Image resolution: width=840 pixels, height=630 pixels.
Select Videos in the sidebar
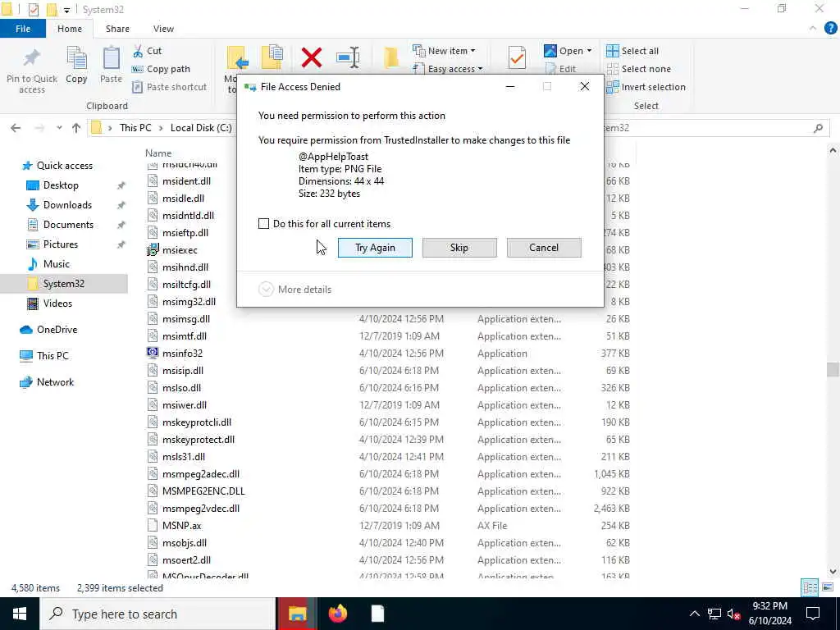(x=57, y=304)
